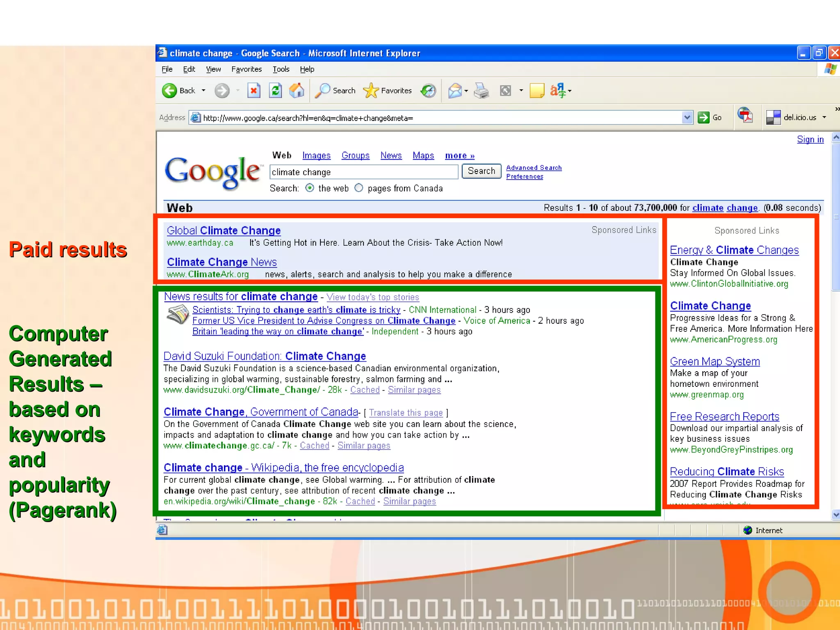Image resolution: width=840 pixels, height=630 pixels.
Task: Click the Windows flag logo
Action: pyautogui.click(x=830, y=69)
